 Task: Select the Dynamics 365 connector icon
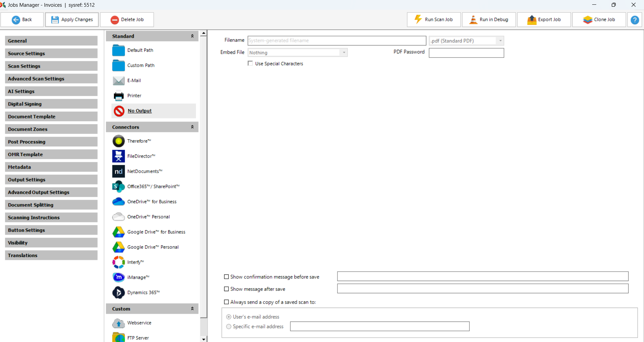118,293
